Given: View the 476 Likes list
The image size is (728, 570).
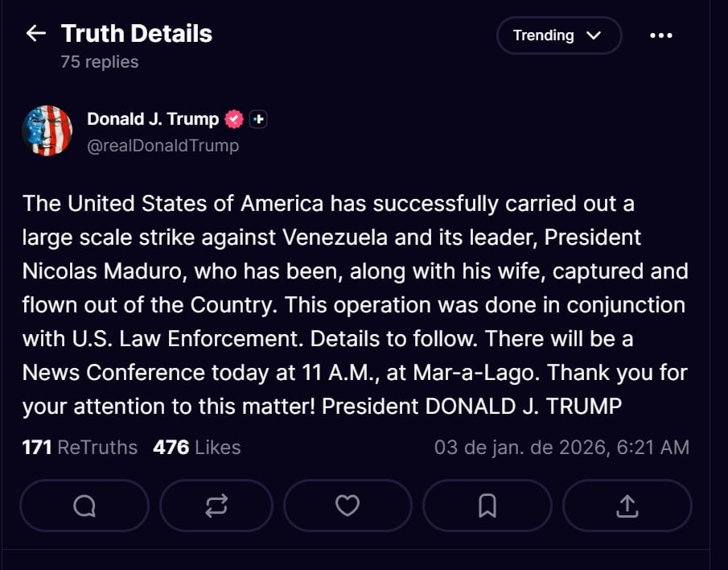Looking at the screenshot, I should 196,447.
